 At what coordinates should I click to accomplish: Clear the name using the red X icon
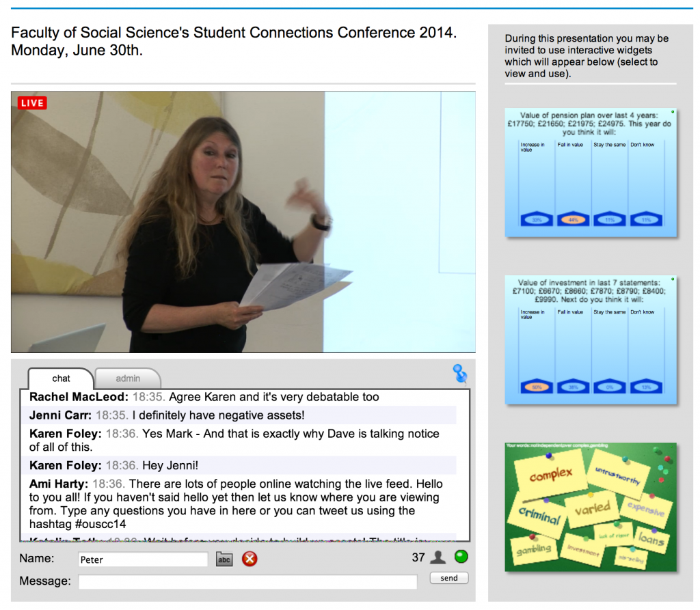click(x=249, y=559)
